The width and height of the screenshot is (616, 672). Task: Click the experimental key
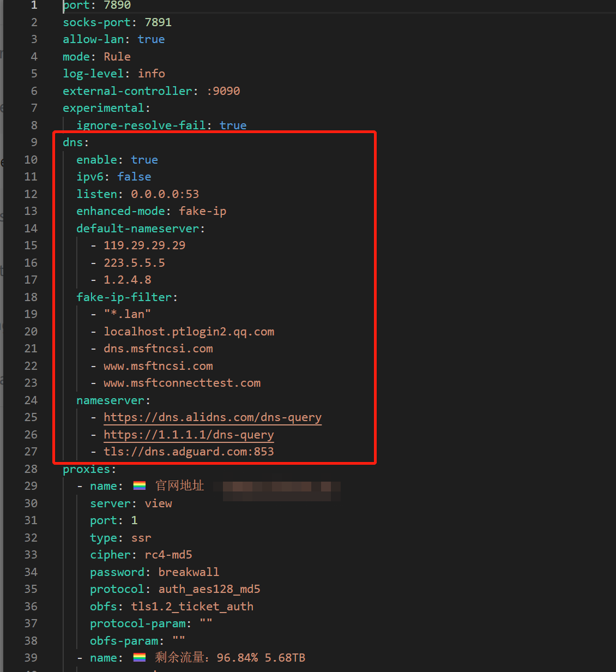[x=104, y=108]
